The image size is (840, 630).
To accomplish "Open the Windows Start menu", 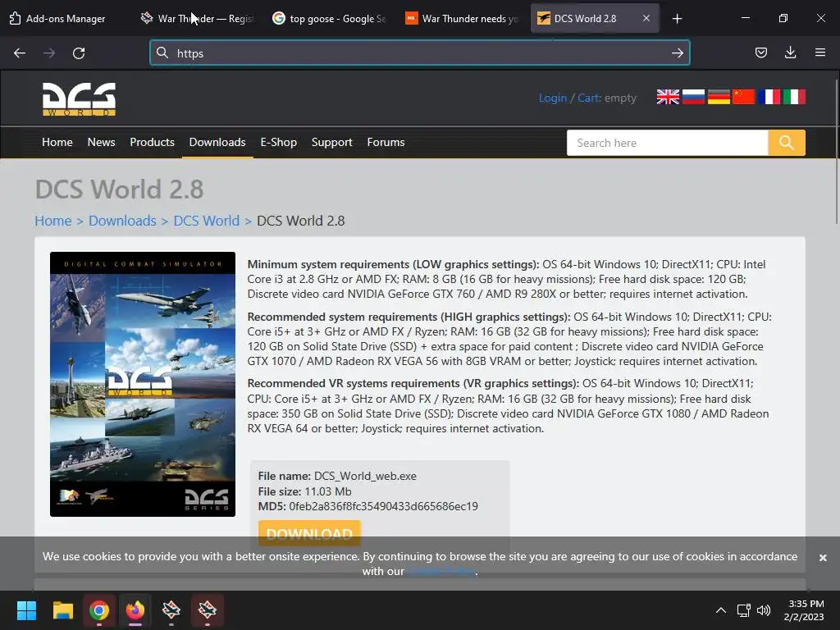I will (26, 610).
